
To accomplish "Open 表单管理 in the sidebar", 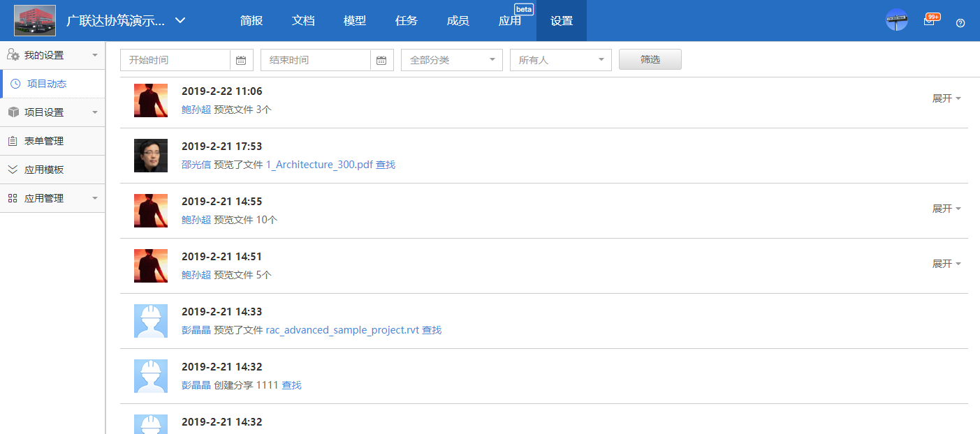I will (42, 141).
